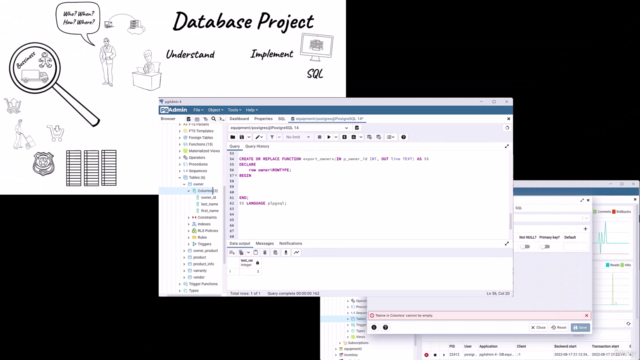This screenshot has height=360, width=640.
Task: Click the browser Query Tool icon
Action: click(x=189, y=119)
